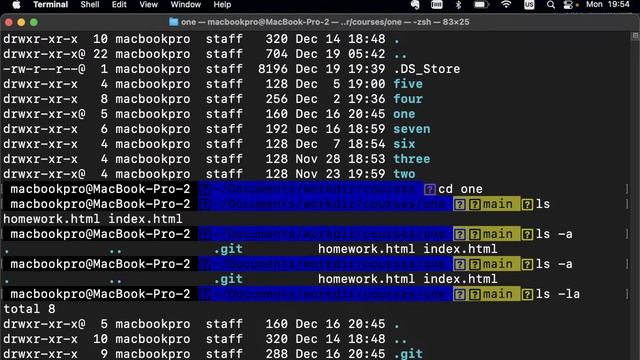Click the "ls -la" command text
640x360 pixels.
[x=558, y=294]
